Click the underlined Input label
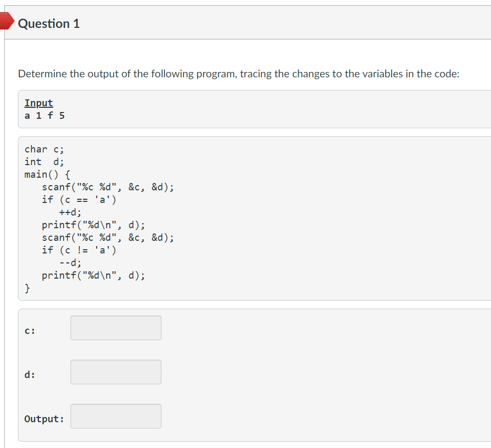Screen dimensions: 491x448 (x=38, y=103)
